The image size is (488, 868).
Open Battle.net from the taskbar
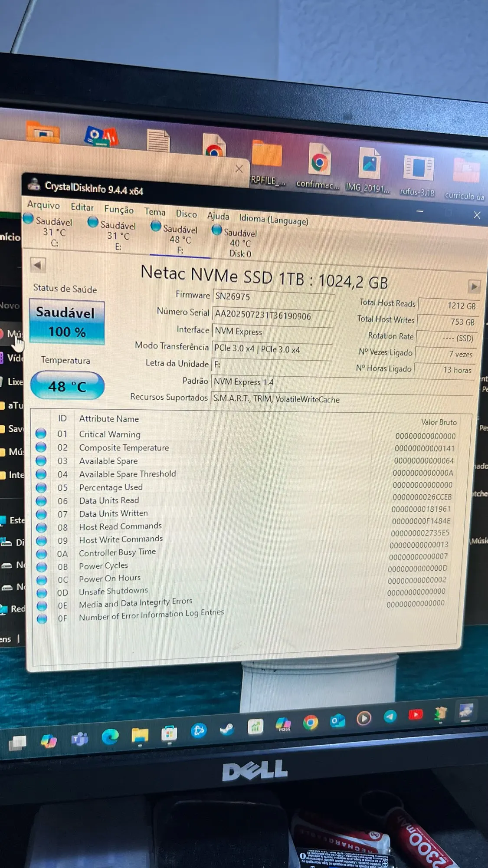pos(199,731)
